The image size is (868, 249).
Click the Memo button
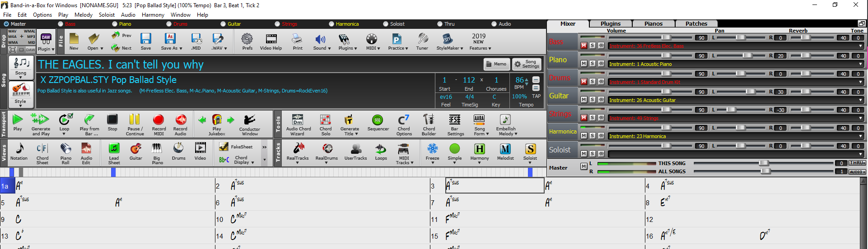tap(497, 64)
